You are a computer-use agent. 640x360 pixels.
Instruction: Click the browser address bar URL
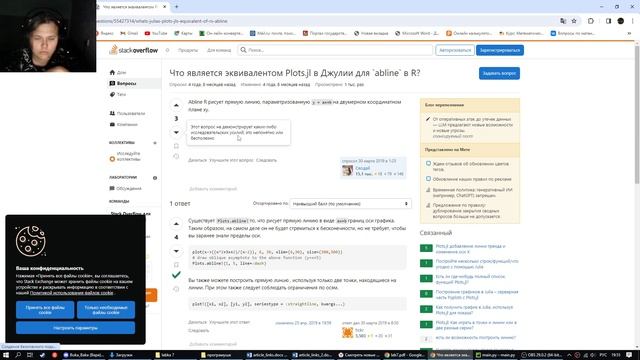click(x=162, y=21)
